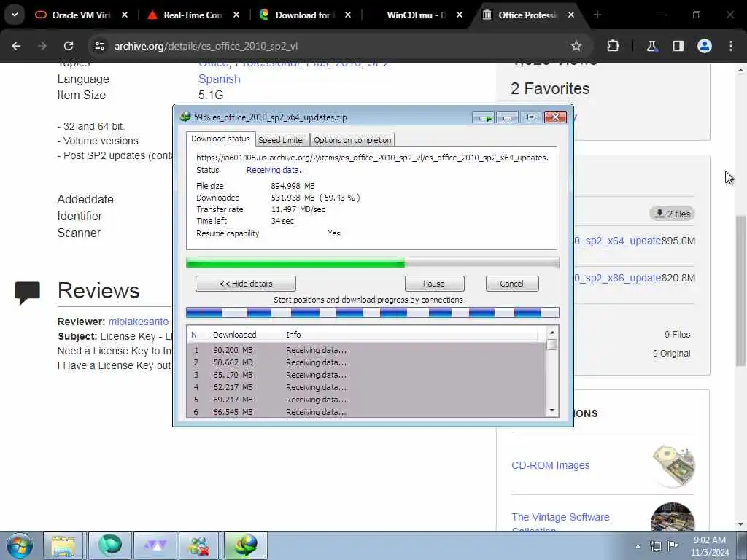747x560 pixels.
Task: Open the Windows Start button
Action: [20, 545]
